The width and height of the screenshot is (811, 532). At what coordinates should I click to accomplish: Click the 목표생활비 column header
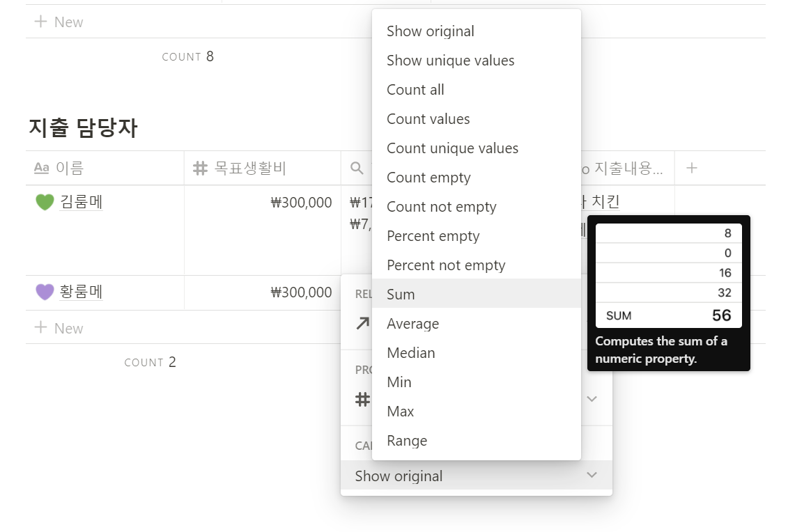(x=262, y=168)
